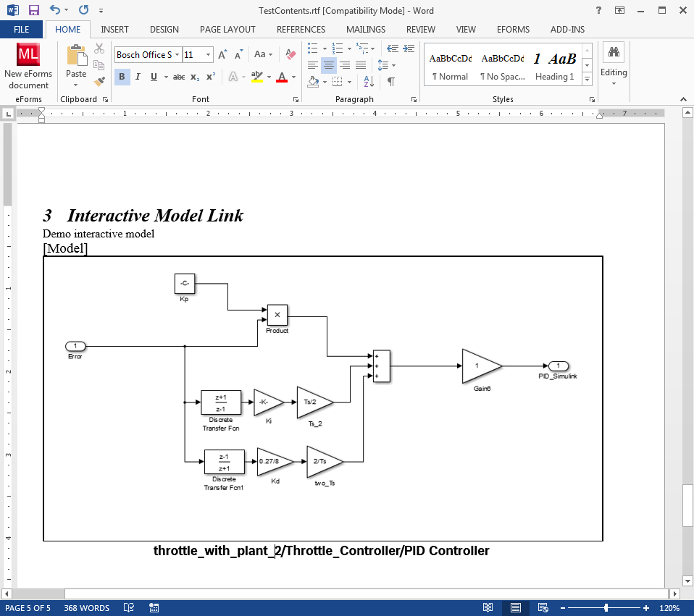Toggle center alignment for the paragraph
Viewport: 694px width, 616px height.
(329, 65)
